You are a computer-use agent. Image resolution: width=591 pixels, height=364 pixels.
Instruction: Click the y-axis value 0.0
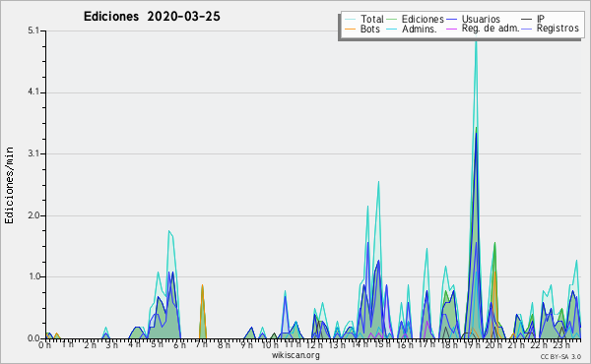(x=33, y=338)
